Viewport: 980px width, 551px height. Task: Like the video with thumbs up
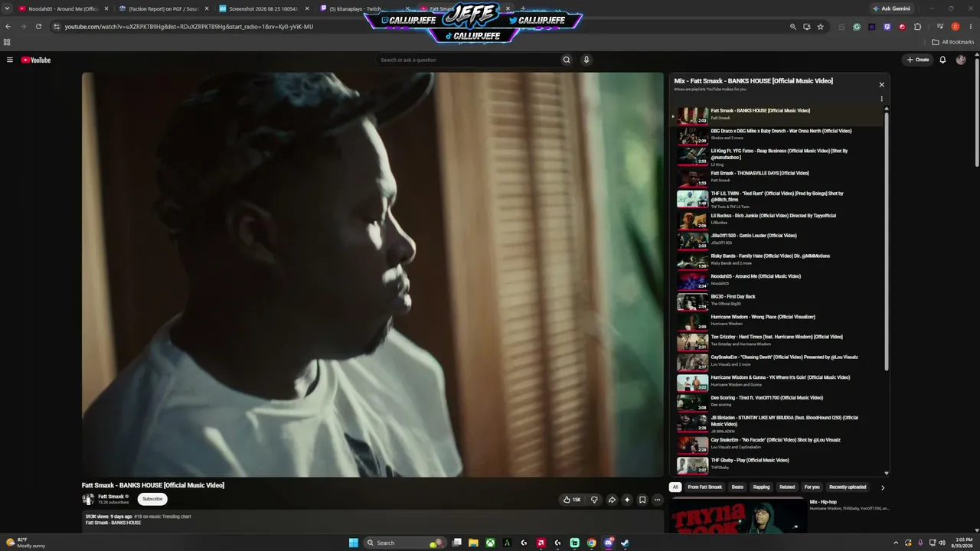(572, 500)
